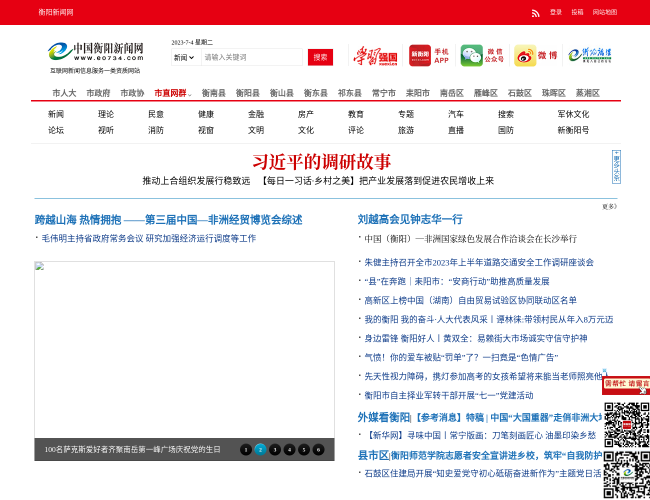Click the keyword search input field
Image resolution: width=650 pixels, height=500 pixels.
click(252, 57)
